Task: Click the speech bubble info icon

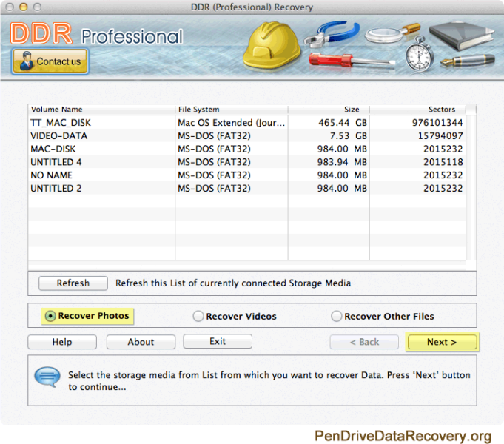Action: [x=47, y=377]
